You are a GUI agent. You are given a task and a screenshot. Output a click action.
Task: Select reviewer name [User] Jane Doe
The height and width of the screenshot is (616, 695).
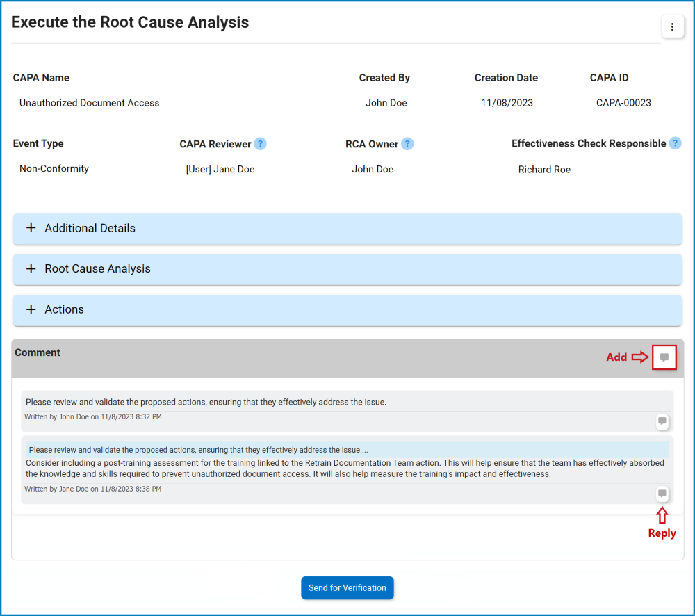point(220,169)
